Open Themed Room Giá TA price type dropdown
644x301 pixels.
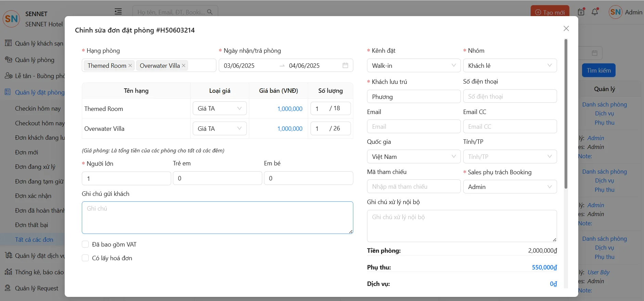219,109
